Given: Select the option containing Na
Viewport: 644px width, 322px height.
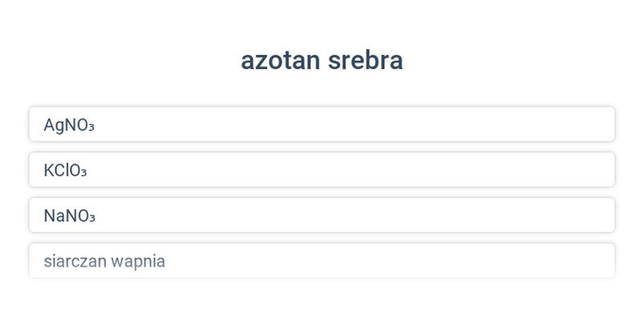Looking at the screenshot, I should coord(322,215).
